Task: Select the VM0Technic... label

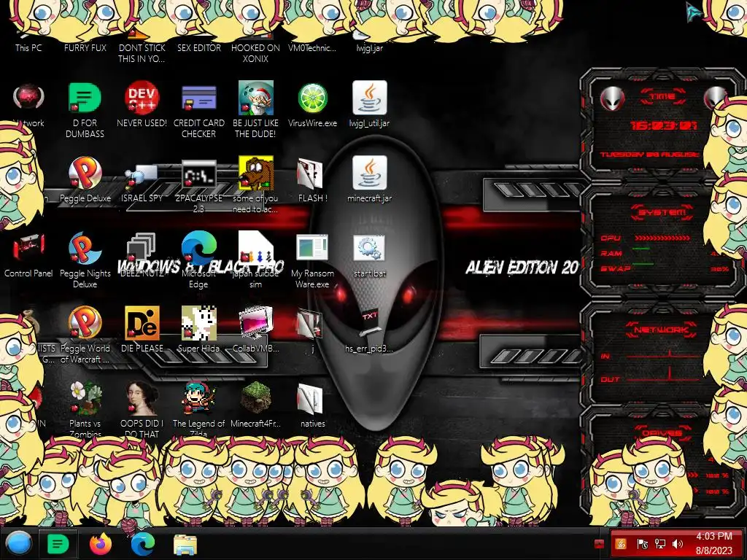Action: [312, 47]
